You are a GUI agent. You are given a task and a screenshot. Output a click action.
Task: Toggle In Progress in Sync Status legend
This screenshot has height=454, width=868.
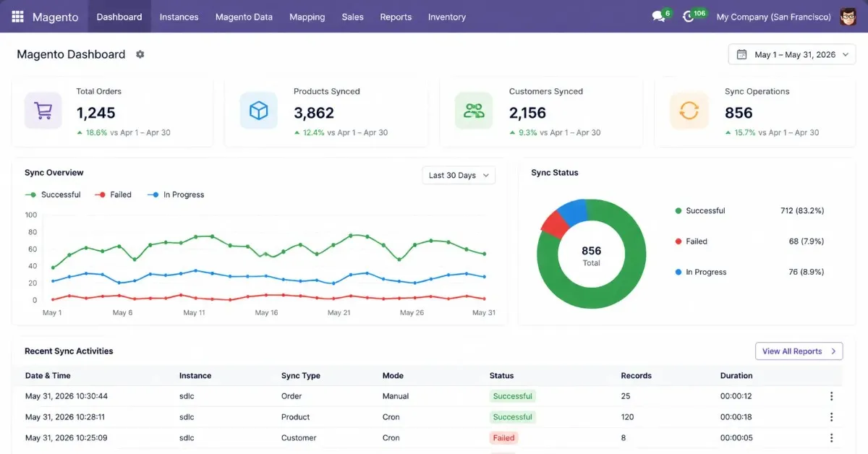point(700,272)
